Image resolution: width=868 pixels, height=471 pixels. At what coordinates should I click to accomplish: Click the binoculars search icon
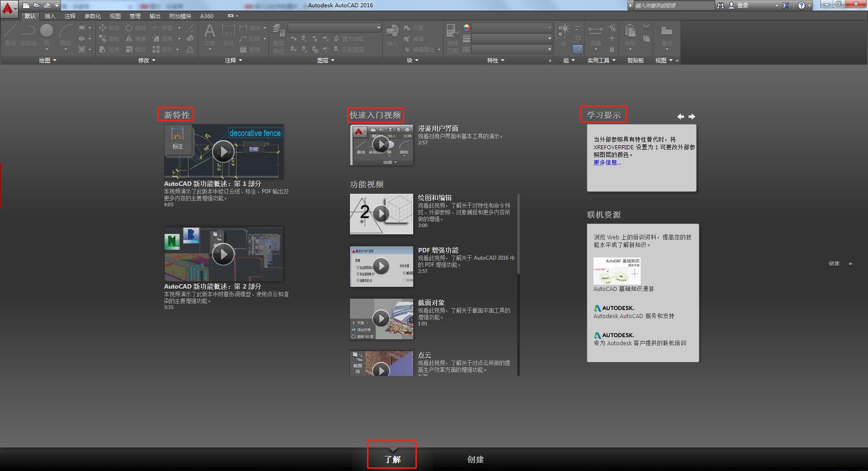click(720, 5)
